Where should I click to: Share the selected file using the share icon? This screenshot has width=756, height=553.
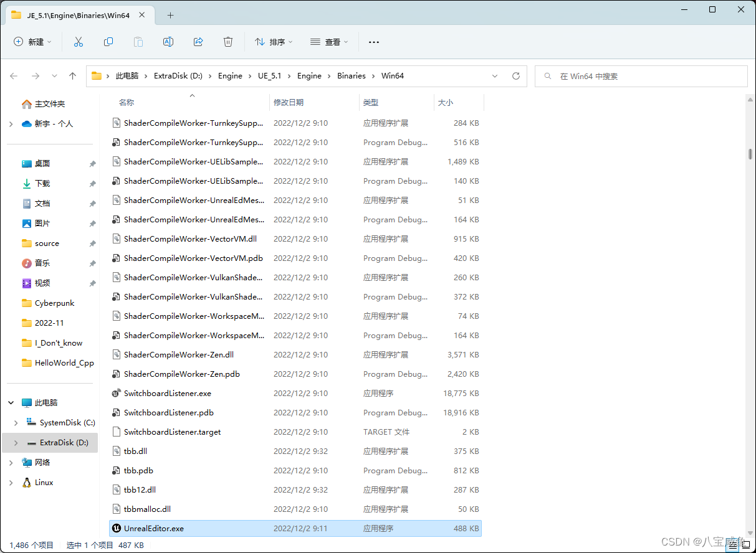pos(198,41)
